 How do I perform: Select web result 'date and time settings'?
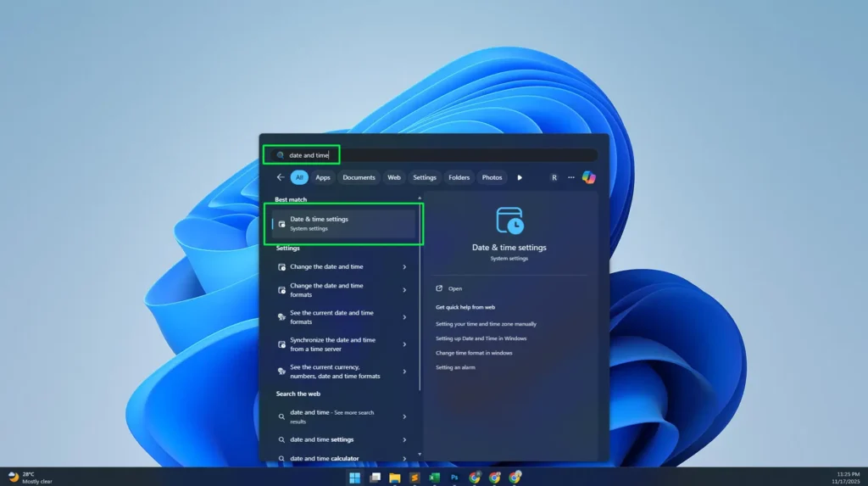pyautogui.click(x=344, y=439)
